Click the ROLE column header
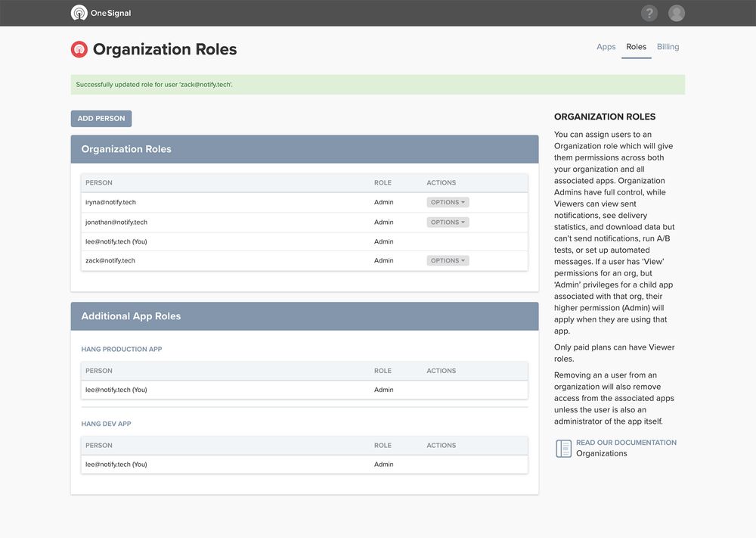 coord(382,182)
